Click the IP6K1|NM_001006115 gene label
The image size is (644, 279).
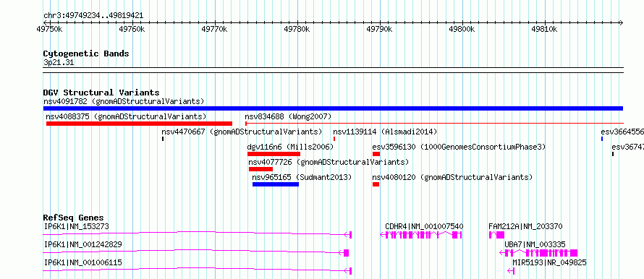click(x=83, y=262)
